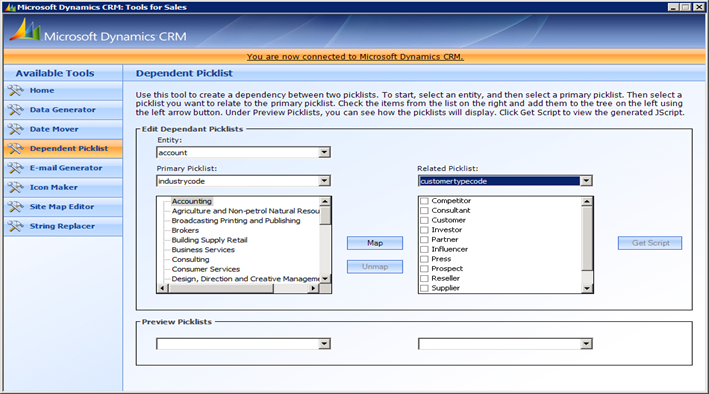Open the Related Picklist customertypecode dropdown
The height and width of the screenshot is (394, 709).
tap(505, 181)
